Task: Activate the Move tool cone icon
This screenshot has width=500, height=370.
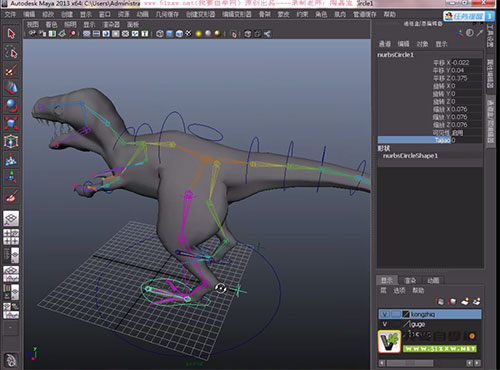Action: pyautogui.click(x=11, y=88)
